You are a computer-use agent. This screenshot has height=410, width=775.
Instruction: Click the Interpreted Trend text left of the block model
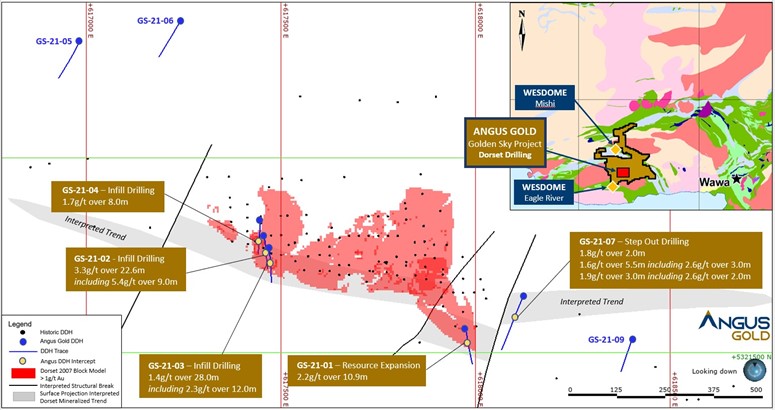click(95, 228)
